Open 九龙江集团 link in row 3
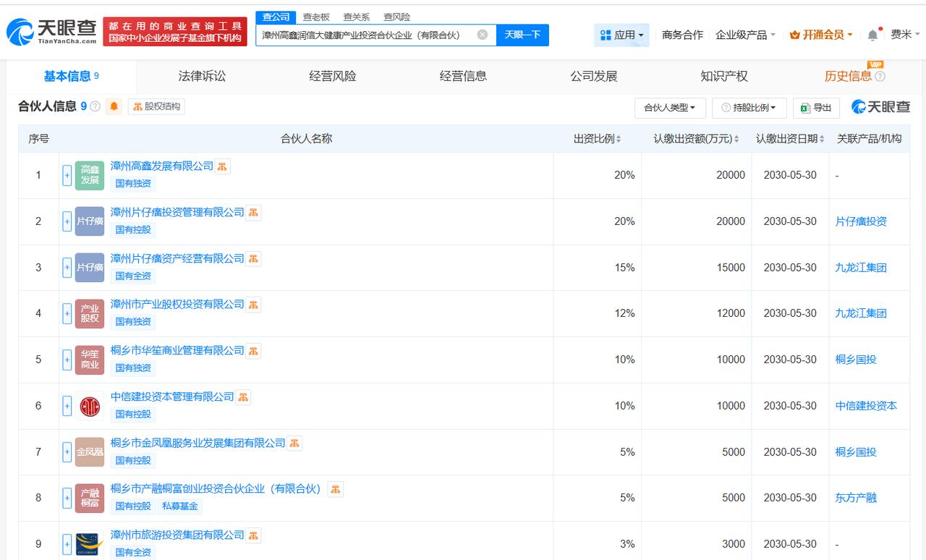The width and height of the screenshot is (926, 560). 861,268
